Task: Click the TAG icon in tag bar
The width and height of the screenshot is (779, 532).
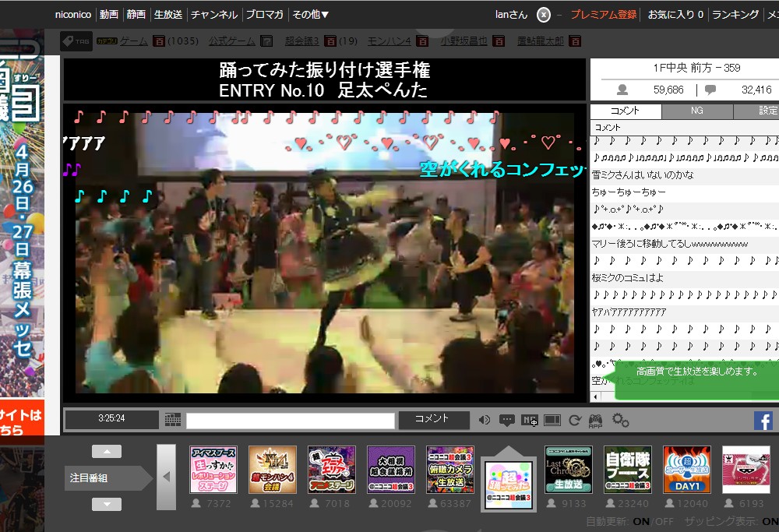Action: pos(76,41)
